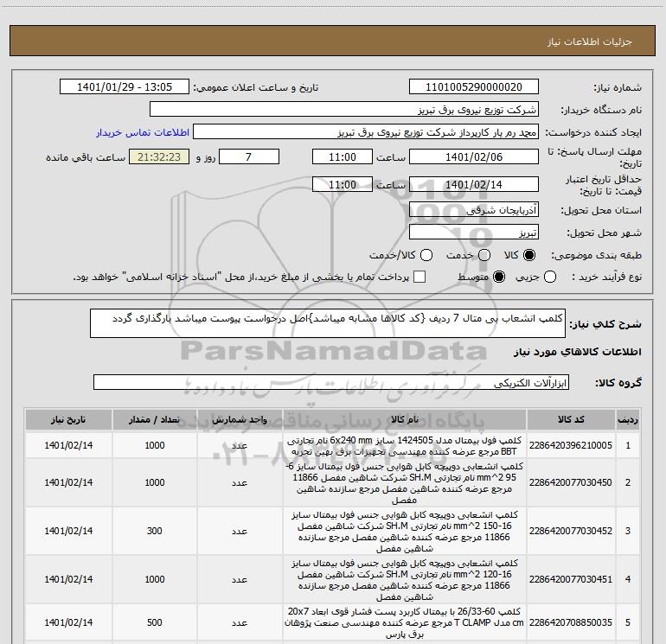Click the تاریخ نیاز column header
666x644 pixels.
[68, 419]
